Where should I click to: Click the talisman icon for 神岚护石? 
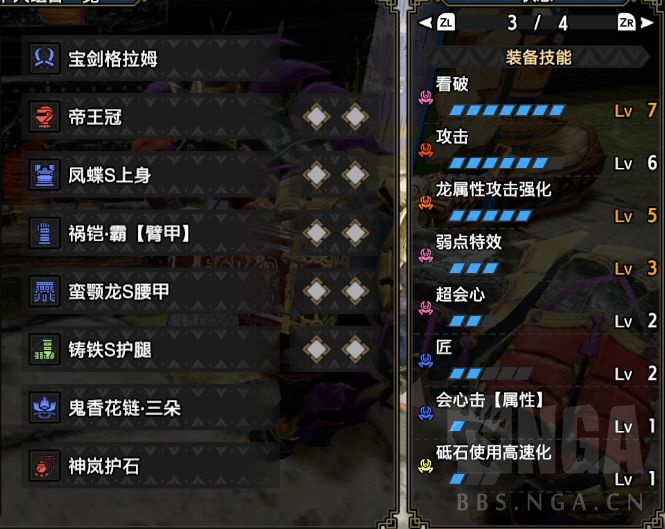[45, 466]
